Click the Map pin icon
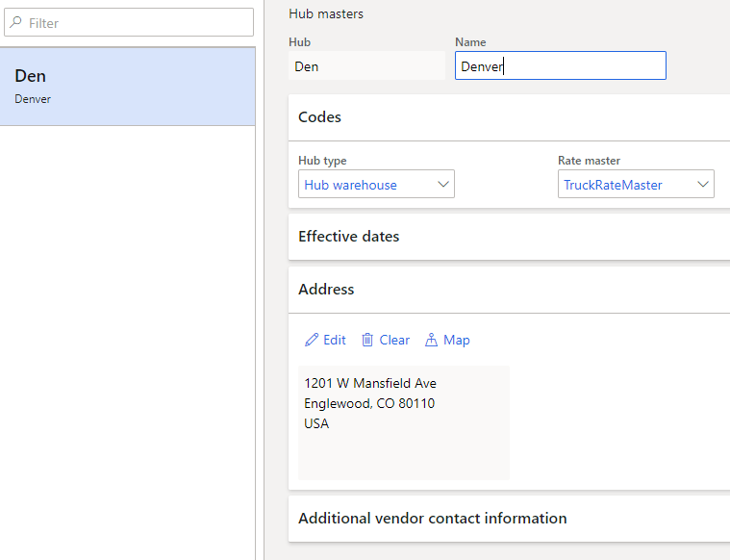 tap(431, 340)
